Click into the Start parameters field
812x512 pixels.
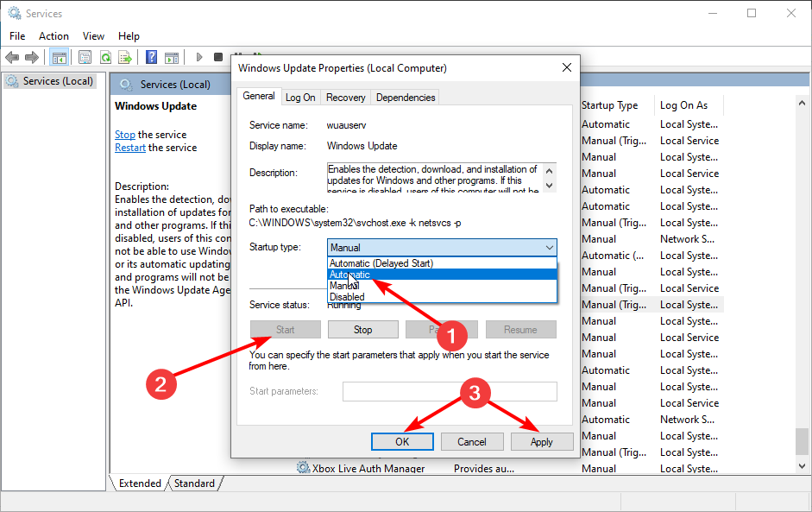[x=450, y=391]
